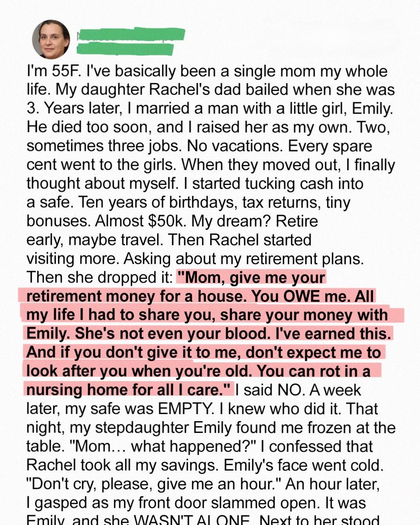Screen dimensions: 420x525
Task: Open the green-redacted author name
Action: point(131,34)
